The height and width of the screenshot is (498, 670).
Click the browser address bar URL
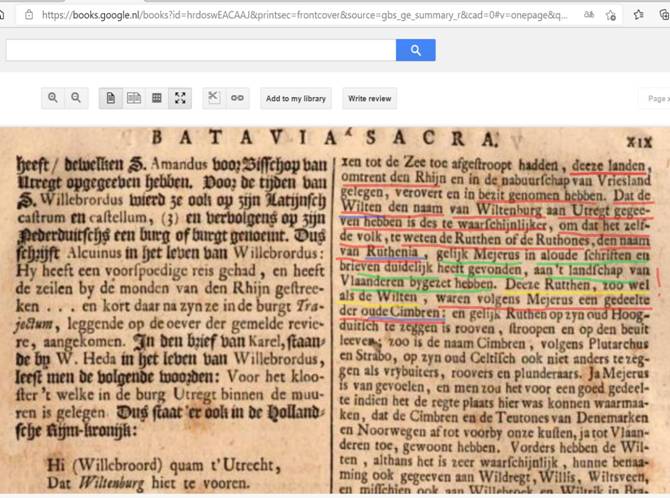pos(300,15)
